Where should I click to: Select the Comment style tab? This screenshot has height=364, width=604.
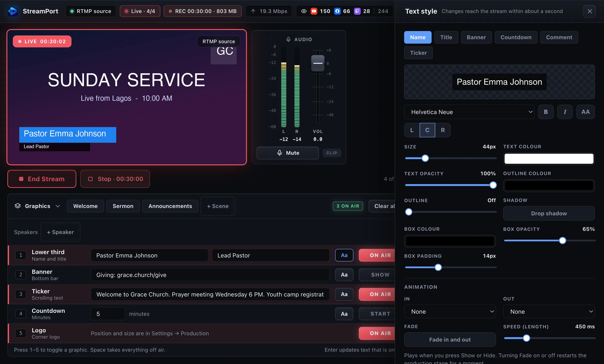(x=559, y=37)
